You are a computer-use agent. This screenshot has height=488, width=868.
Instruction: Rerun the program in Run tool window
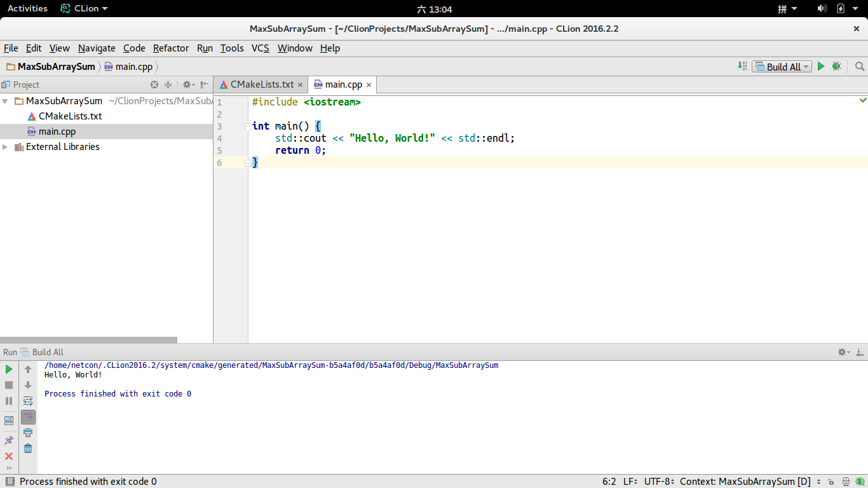[9, 369]
